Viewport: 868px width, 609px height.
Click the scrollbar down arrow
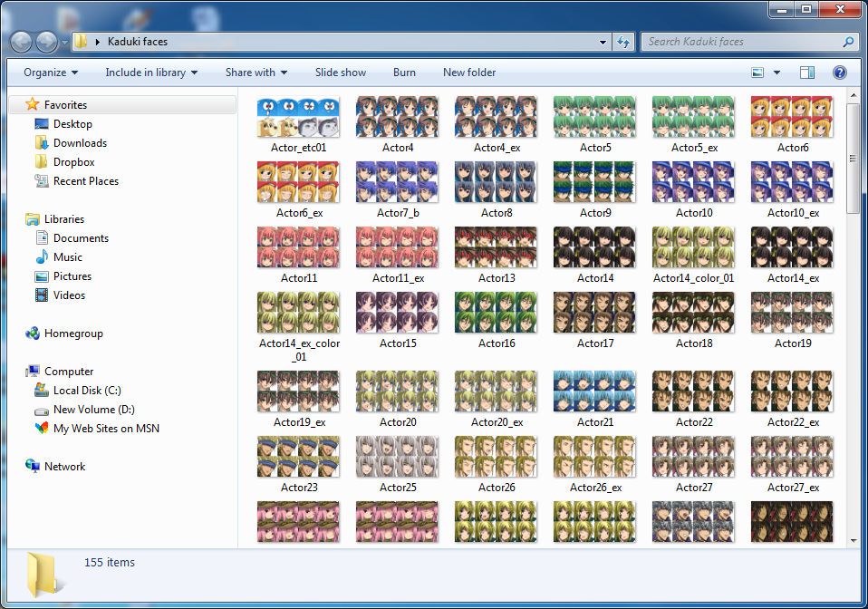[854, 540]
